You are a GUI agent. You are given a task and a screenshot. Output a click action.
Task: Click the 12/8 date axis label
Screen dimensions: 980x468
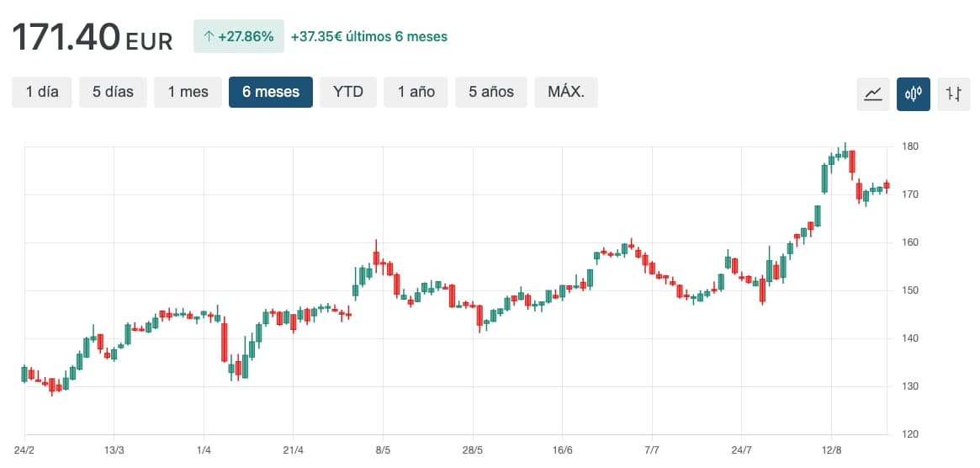[x=831, y=450]
